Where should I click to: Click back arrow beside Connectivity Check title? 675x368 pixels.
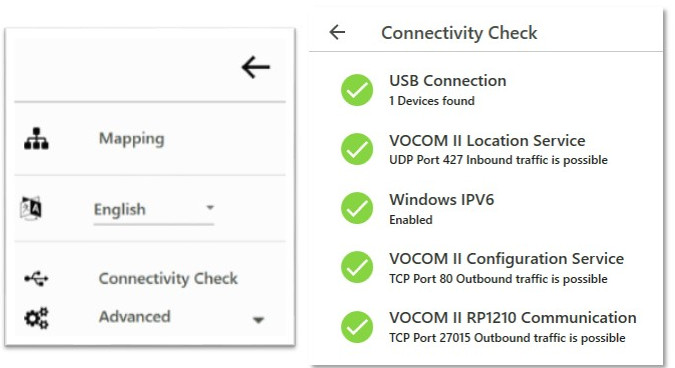pyautogui.click(x=337, y=32)
